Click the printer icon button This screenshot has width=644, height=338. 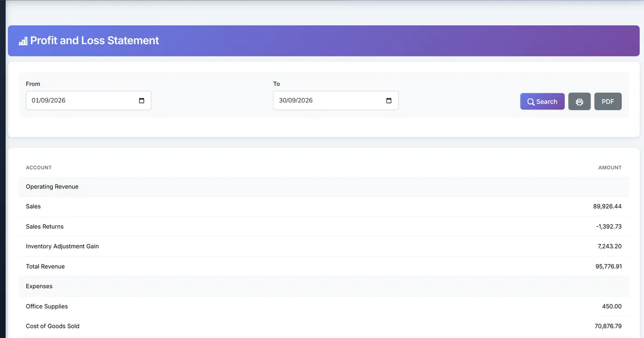point(580,101)
